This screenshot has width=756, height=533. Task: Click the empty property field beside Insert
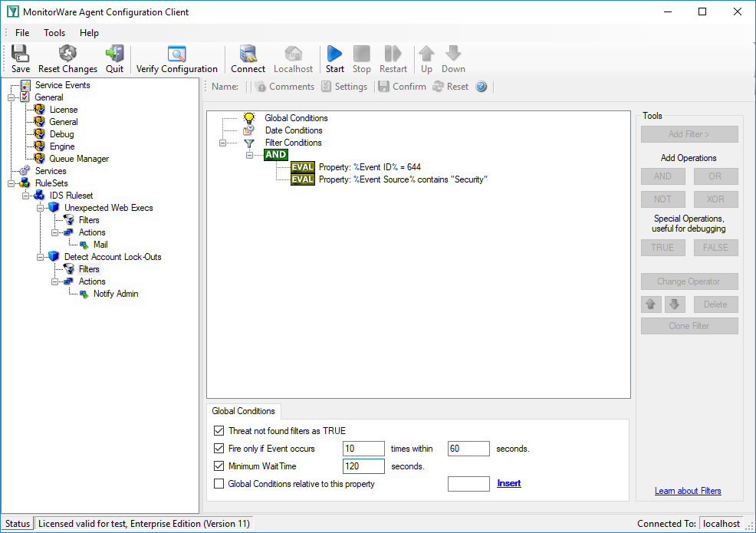(x=468, y=484)
